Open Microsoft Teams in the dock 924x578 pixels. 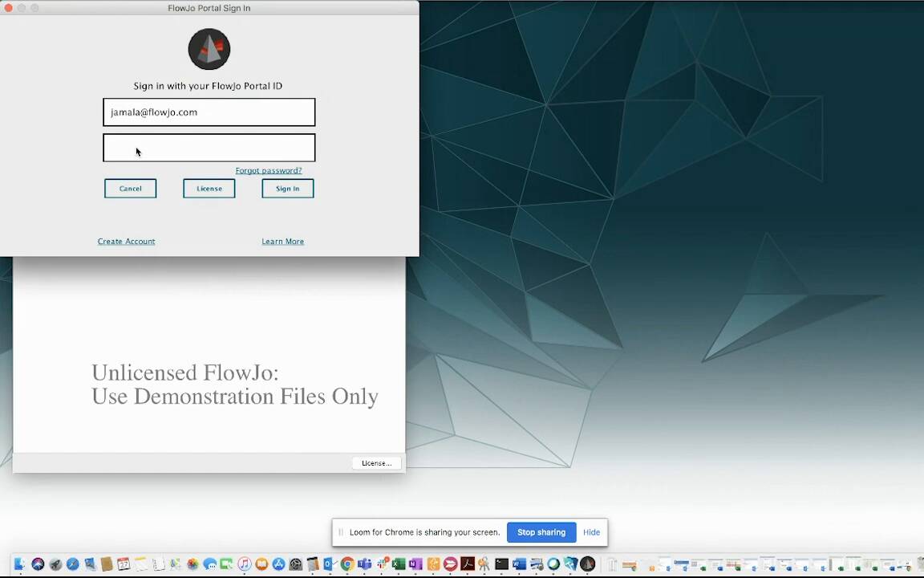coord(364,564)
